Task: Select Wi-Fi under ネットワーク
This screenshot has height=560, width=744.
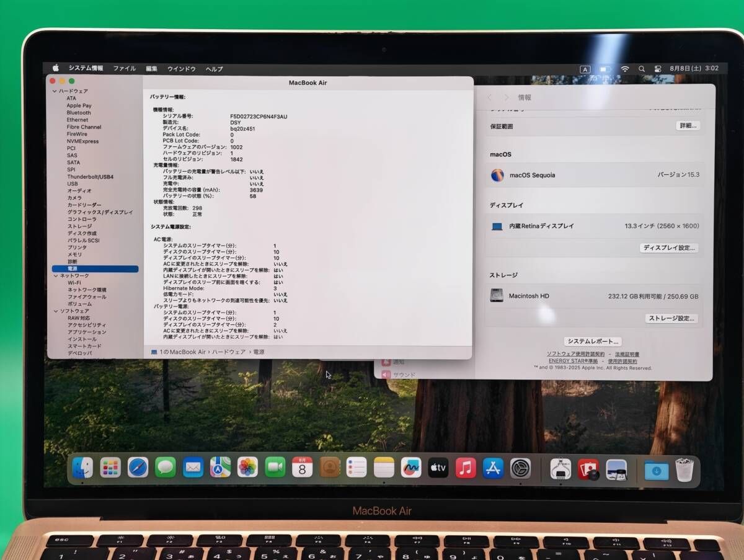Action: click(74, 283)
